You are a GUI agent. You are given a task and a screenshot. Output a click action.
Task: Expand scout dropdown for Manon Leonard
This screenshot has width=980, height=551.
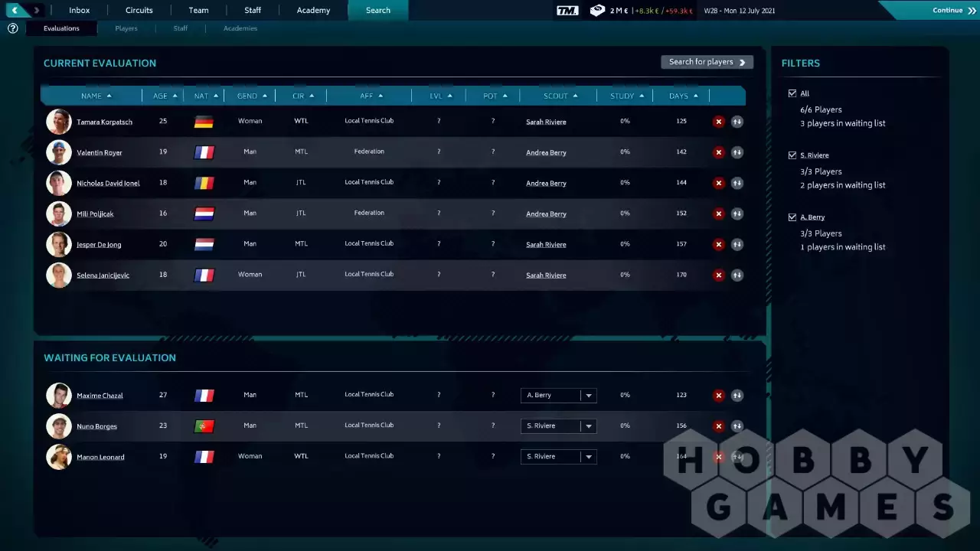(588, 457)
